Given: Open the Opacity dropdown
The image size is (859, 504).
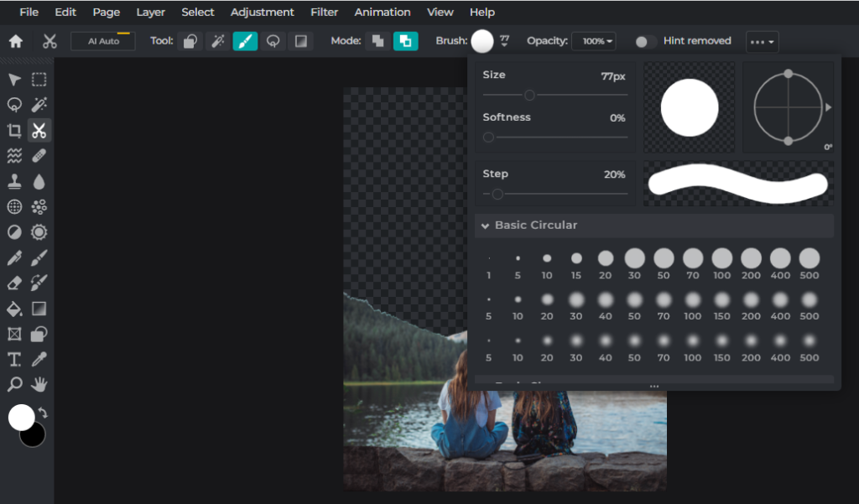Looking at the screenshot, I should pyautogui.click(x=596, y=40).
